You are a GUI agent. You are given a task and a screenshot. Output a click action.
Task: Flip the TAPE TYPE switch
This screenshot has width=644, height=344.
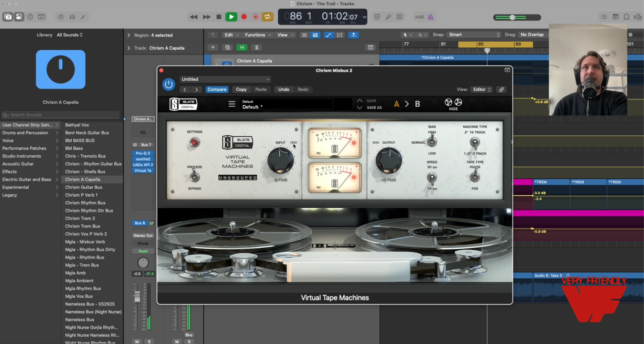pyautogui.click(x=475, y=177)
